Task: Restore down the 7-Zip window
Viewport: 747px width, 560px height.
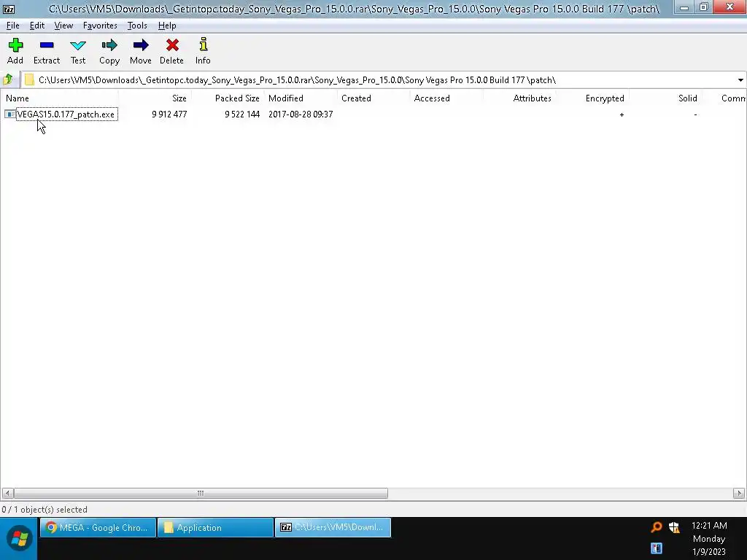Action: pos(704,7)
